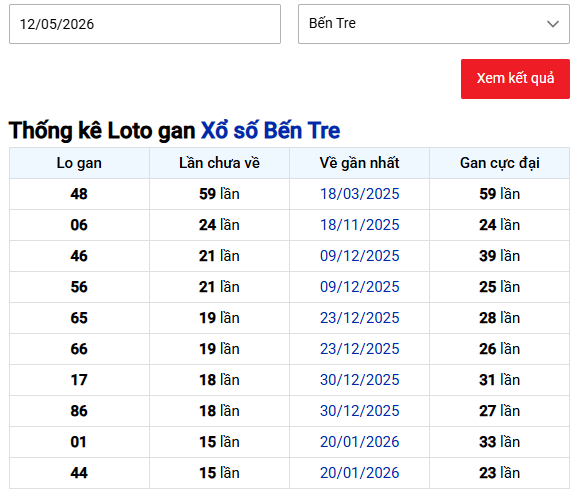Open the Bến Tre province dropdown
This screenshot has width=578, height=494.
[434, 24]
